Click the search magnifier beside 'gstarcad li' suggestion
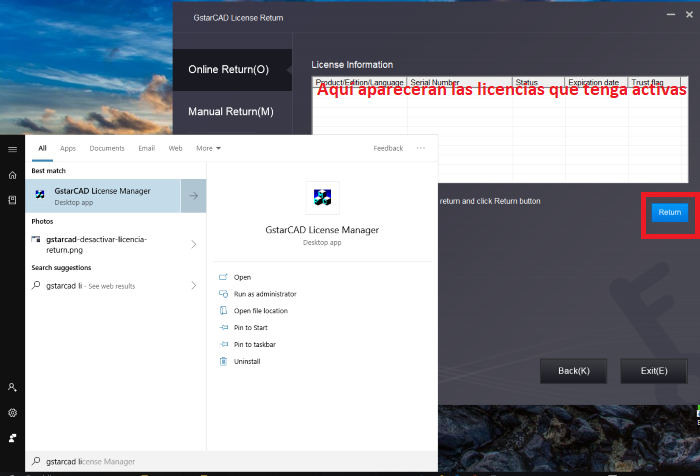 pyautogui.click(x=36, y=285)
